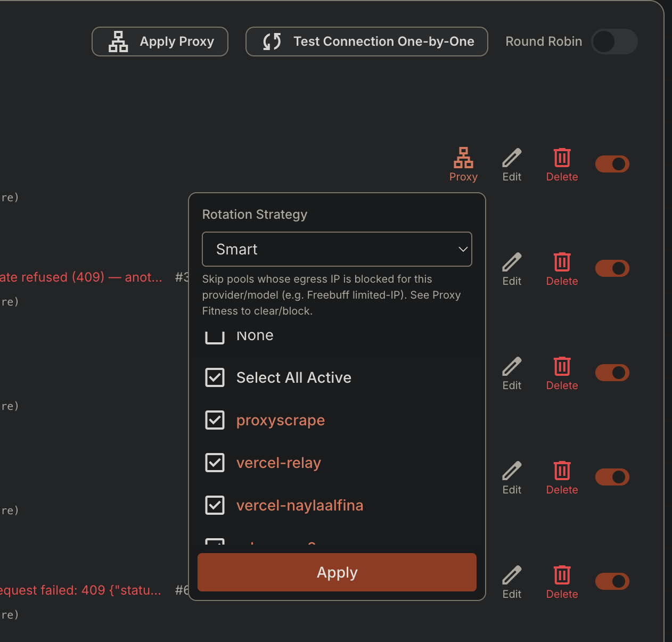672x642 pixels.
Task: Enable the Round Robin switch
Action: 614,42
